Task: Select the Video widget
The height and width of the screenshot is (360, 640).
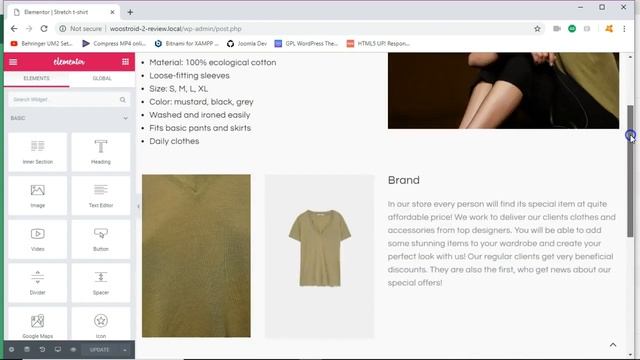Action: (x=38, y=239)
